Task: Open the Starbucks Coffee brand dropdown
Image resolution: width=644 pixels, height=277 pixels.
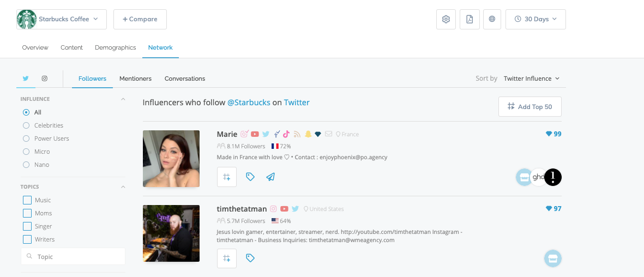Action: pyautogui.click(x=62, y=19)
